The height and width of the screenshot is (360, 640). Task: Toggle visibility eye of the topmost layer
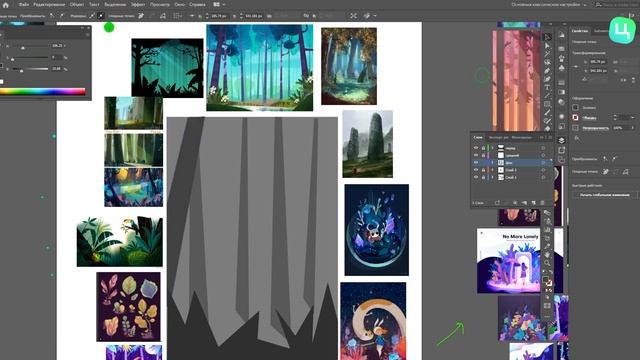coord(476,148)
